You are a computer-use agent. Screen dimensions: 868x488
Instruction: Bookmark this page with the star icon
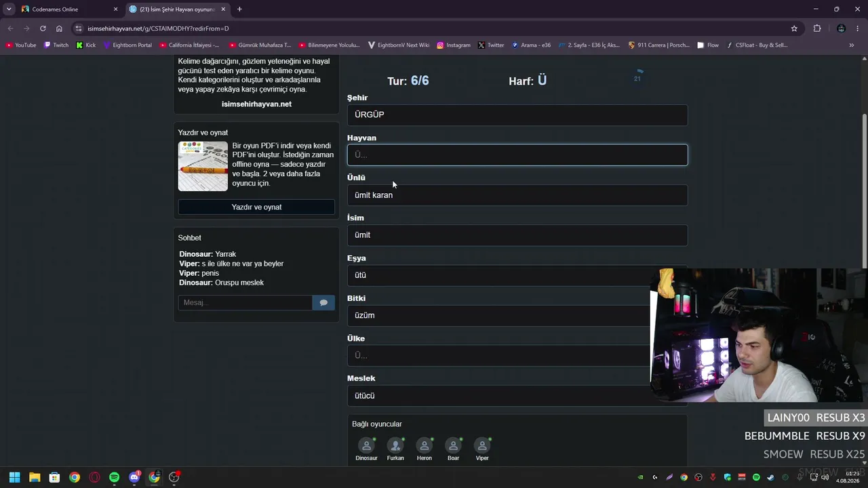(x=794, y=28)
